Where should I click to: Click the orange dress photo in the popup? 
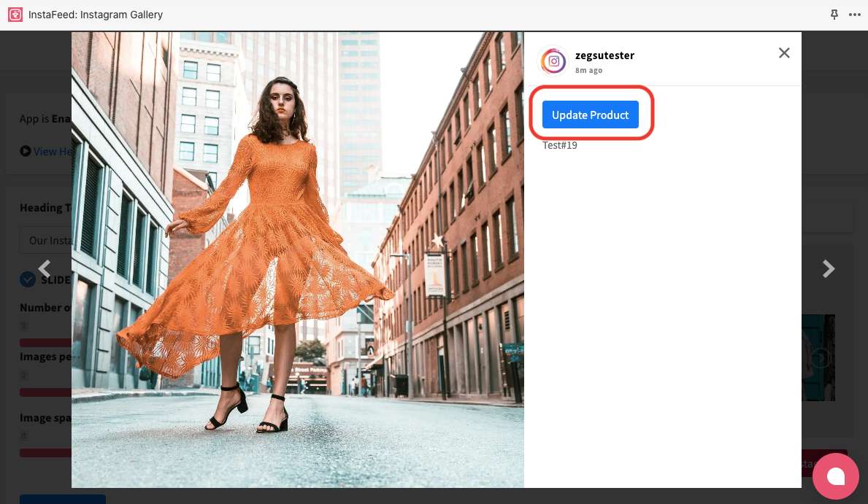click(x=297, y=259)
